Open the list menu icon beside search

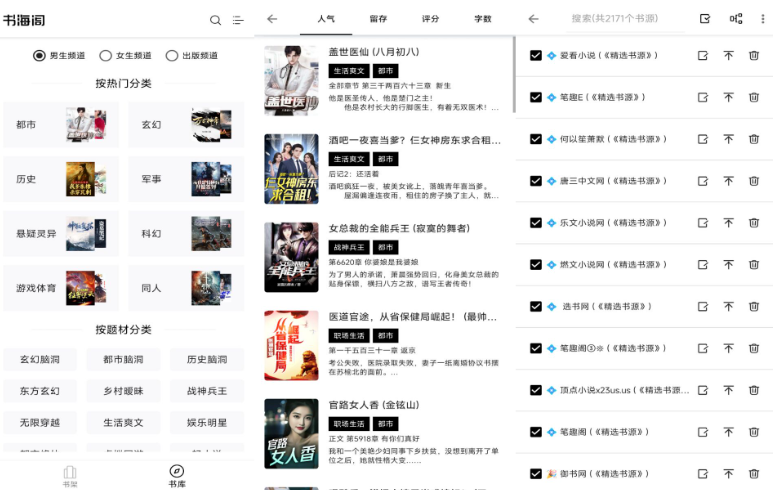tap(238, 20)
